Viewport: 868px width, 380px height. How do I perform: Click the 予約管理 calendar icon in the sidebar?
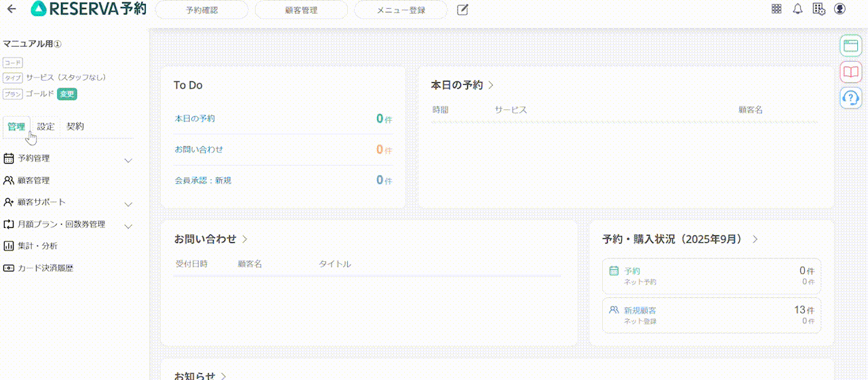[9, 158]
